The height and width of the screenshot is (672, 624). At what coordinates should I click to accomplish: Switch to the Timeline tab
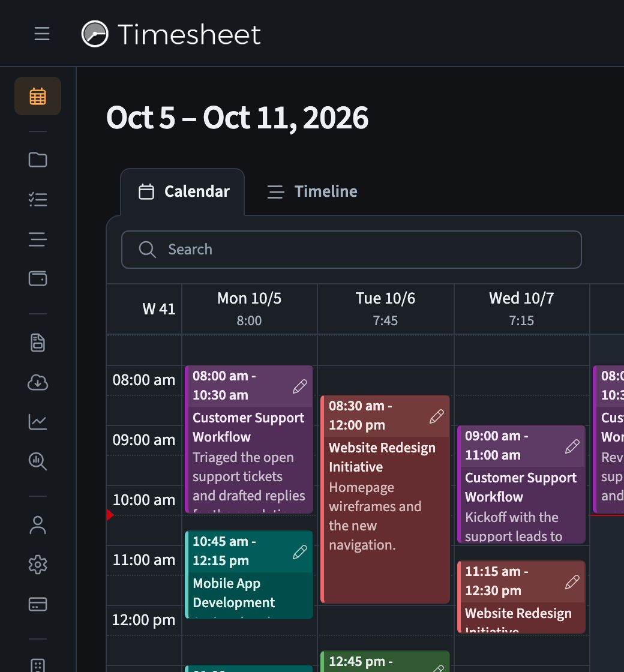tap(312, 191)
